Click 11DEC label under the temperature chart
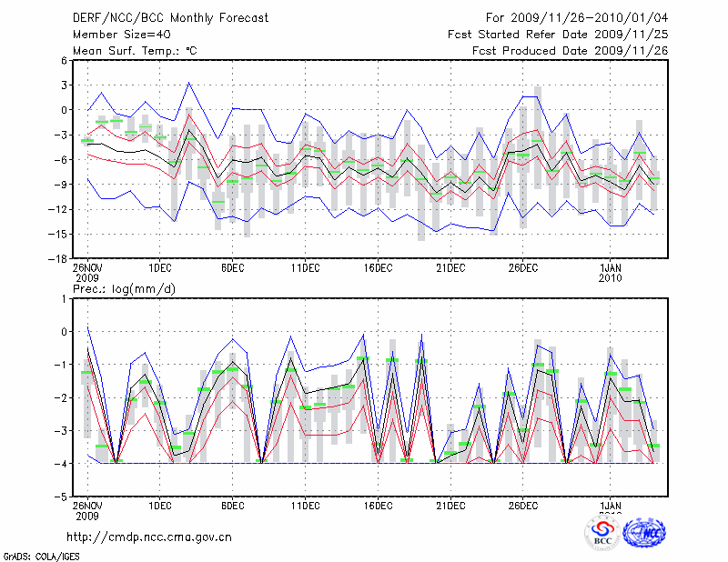Viewport: 728px width, 562px height. [x=305, y=267]
